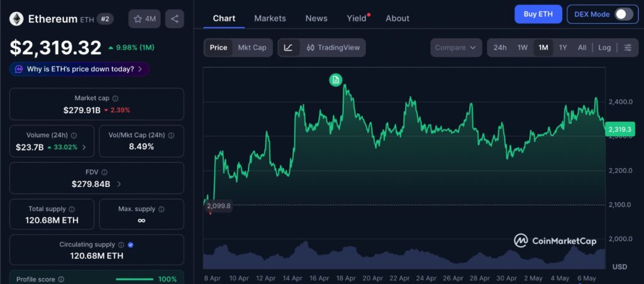The width and height of the screenshot is (644, 284).
Task: Click Total supply info icon
Action: pos(72,209)
